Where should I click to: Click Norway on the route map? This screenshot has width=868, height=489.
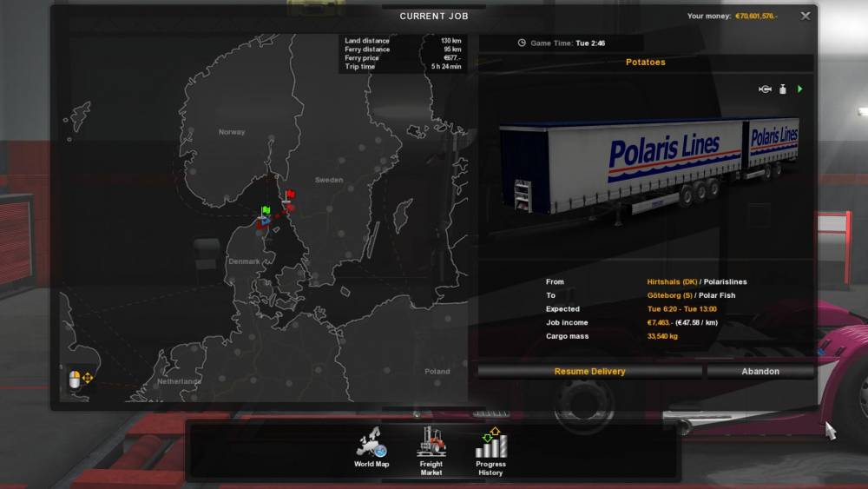(232, 132)
